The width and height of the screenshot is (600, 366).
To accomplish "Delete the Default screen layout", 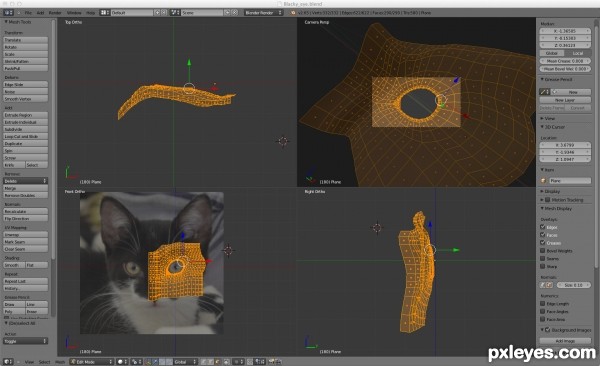I will (164, 13).
